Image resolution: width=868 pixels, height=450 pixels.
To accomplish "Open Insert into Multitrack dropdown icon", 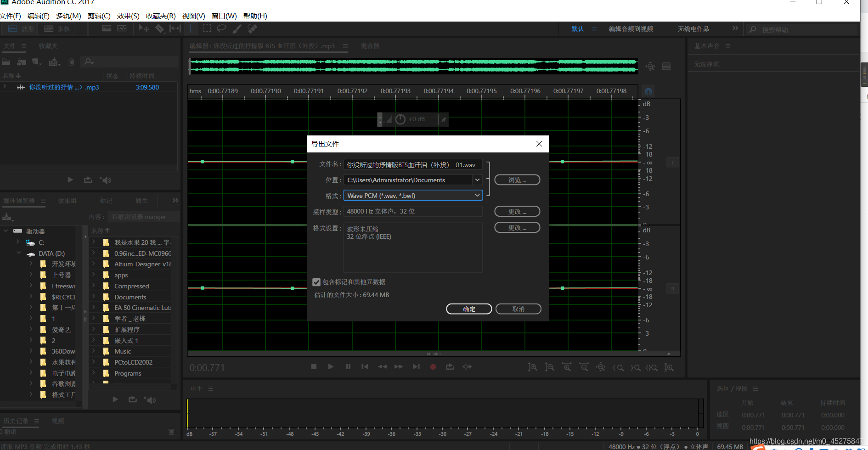I will point(55,62).
